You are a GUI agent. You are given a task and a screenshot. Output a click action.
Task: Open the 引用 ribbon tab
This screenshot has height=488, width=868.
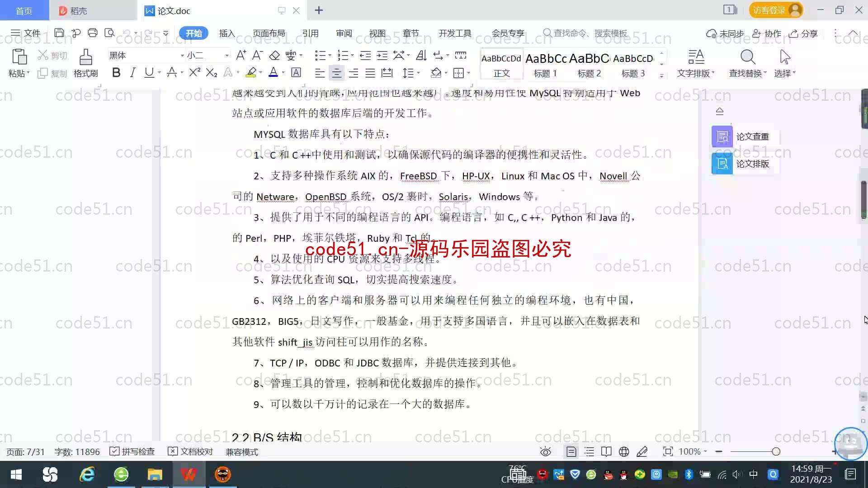pyautogui.click(x=311, y=33)
